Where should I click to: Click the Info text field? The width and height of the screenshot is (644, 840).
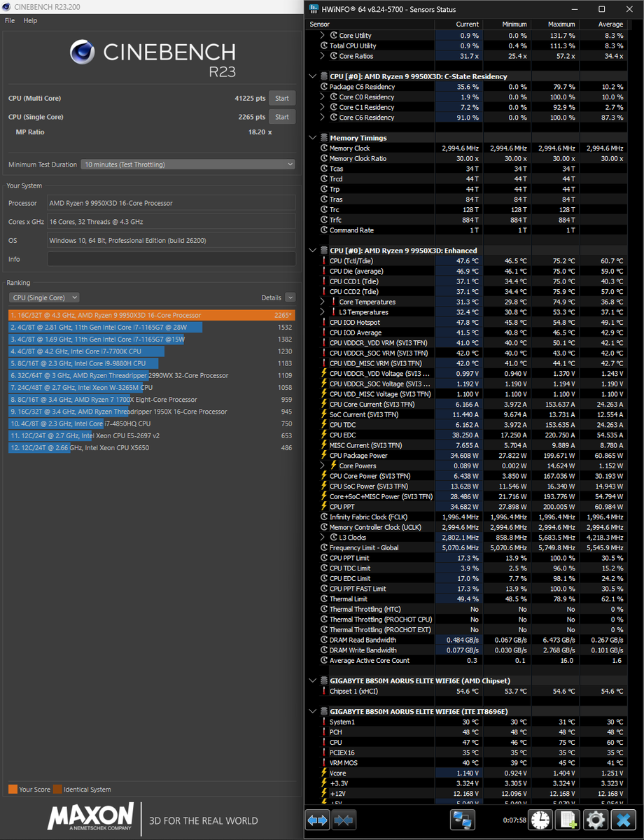[x=171, y=259]
